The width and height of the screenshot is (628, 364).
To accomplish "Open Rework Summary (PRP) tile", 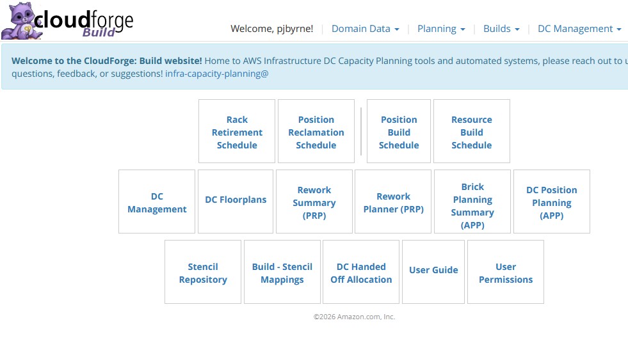I will (x=314, y=202).
